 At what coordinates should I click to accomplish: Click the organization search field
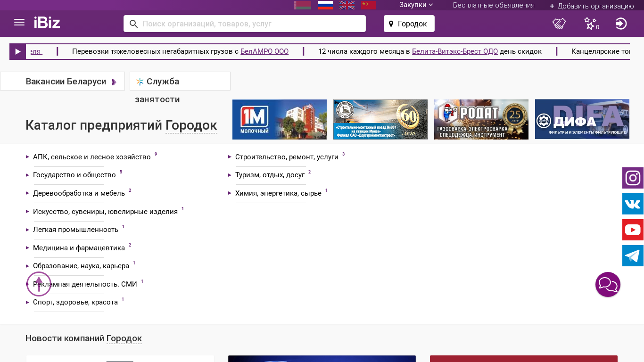click(x=250, y=24)
